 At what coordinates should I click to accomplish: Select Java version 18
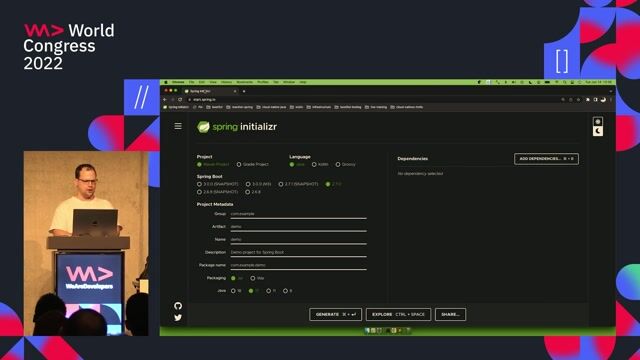236,291
